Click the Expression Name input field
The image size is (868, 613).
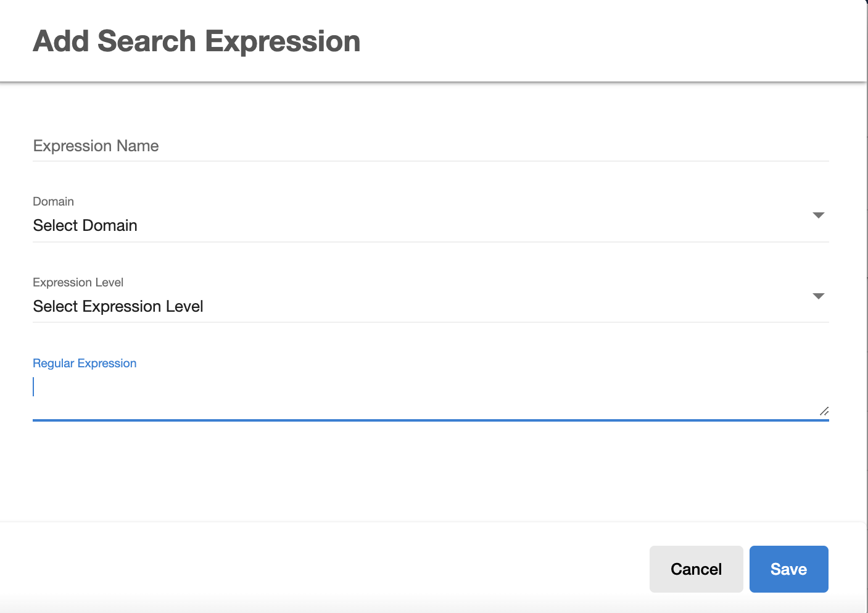pyautogui.click(x=430, y=146)
